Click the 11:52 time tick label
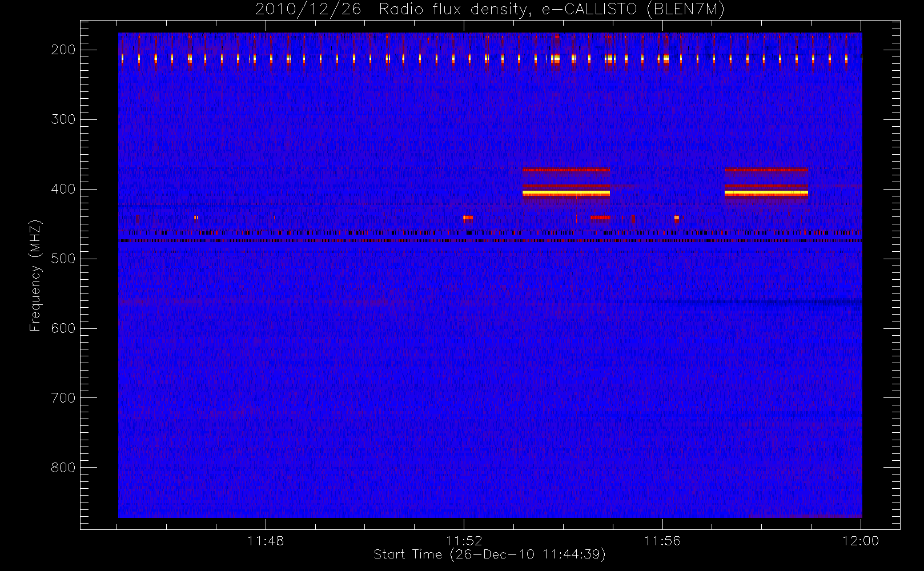The height and width of the screenshot is (571, 924). (x=464, y=541)
